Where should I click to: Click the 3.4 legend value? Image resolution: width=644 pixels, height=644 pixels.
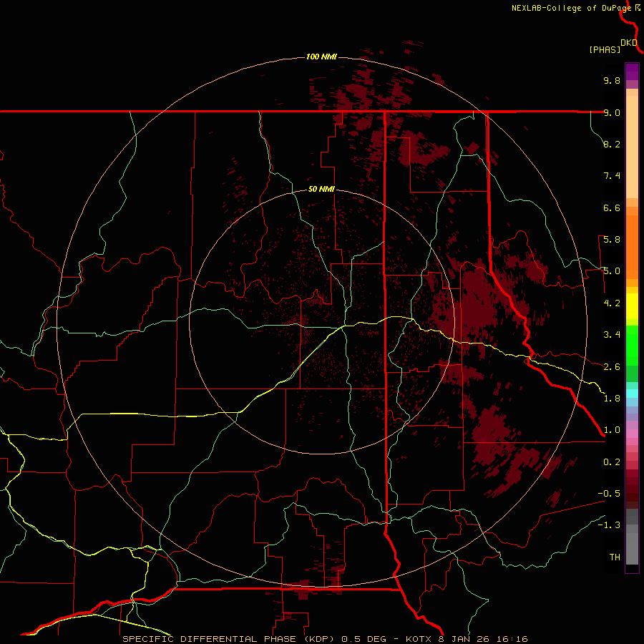click(612, 335)
